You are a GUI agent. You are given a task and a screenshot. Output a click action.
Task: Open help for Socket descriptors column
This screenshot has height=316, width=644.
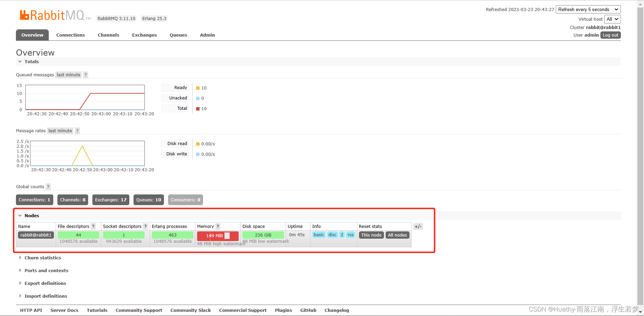145,227
